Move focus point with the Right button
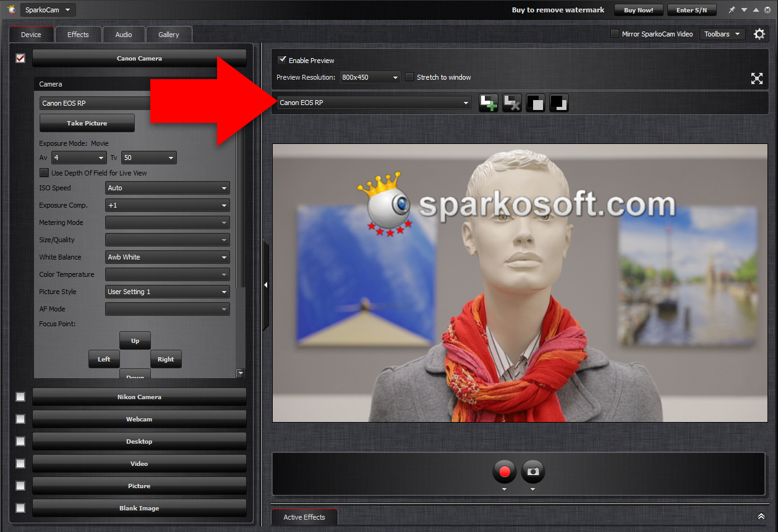This screenshot has width=778, height=532. pyautogui.click(x=166, y=359)
